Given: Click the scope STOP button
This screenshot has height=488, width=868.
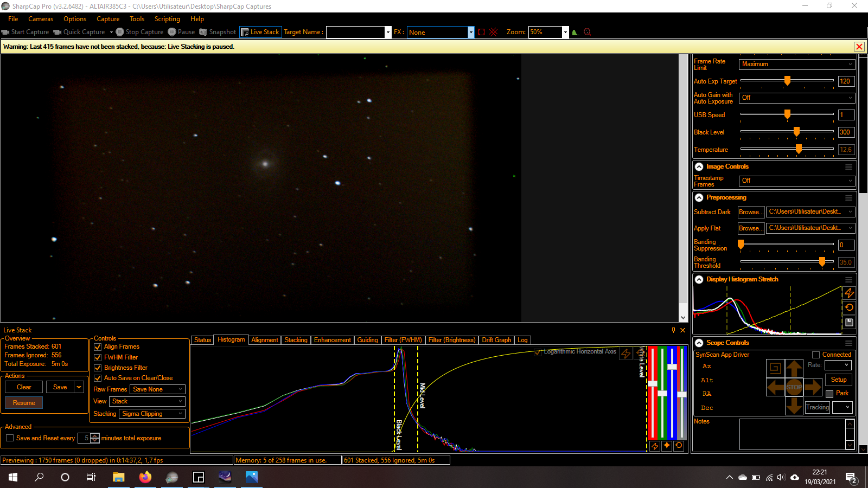Looking at the screenshot, I should (794, 387).
